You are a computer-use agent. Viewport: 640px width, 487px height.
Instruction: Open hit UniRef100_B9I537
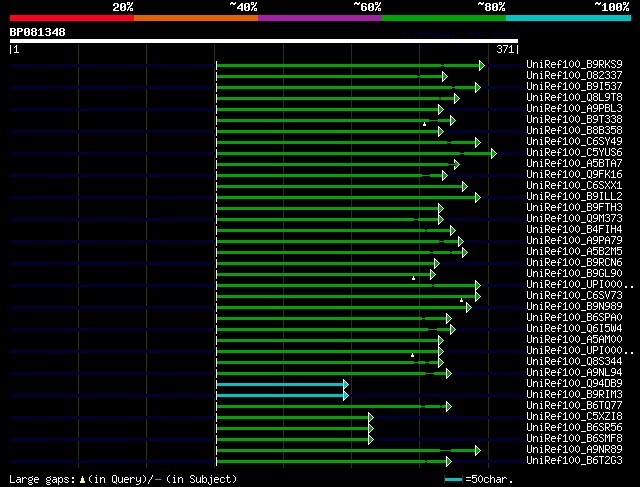(574, 86)
